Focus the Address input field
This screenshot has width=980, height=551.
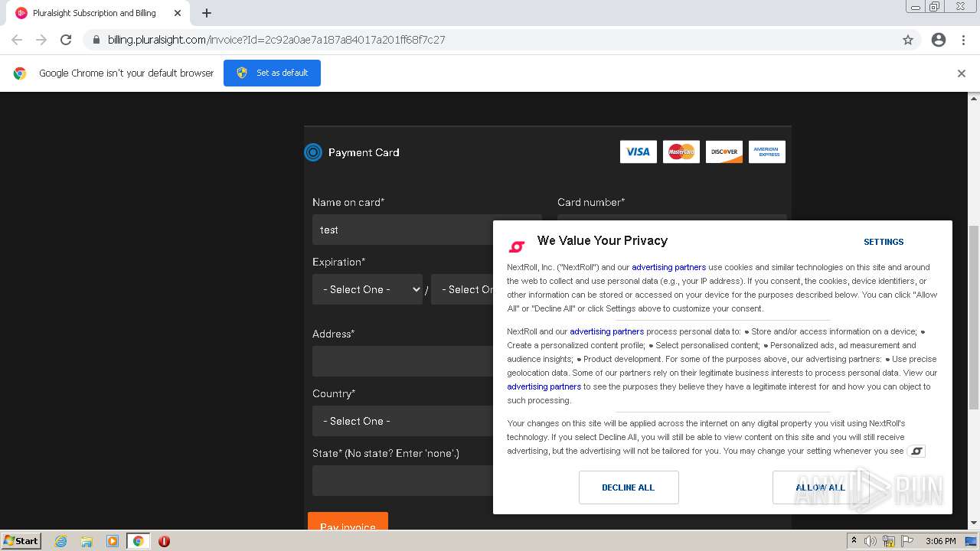pos(403,361)
